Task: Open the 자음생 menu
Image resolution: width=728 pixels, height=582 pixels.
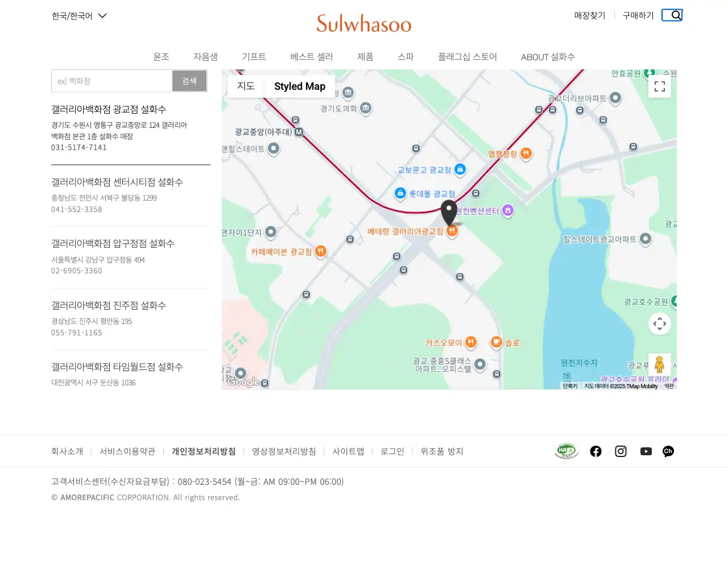Action: coord(205,57)
